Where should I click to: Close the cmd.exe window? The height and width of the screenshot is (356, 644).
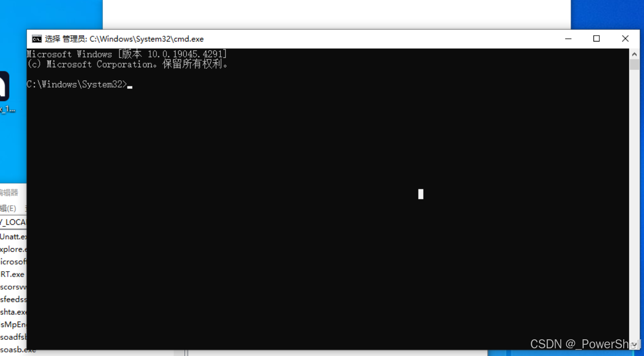625,39
